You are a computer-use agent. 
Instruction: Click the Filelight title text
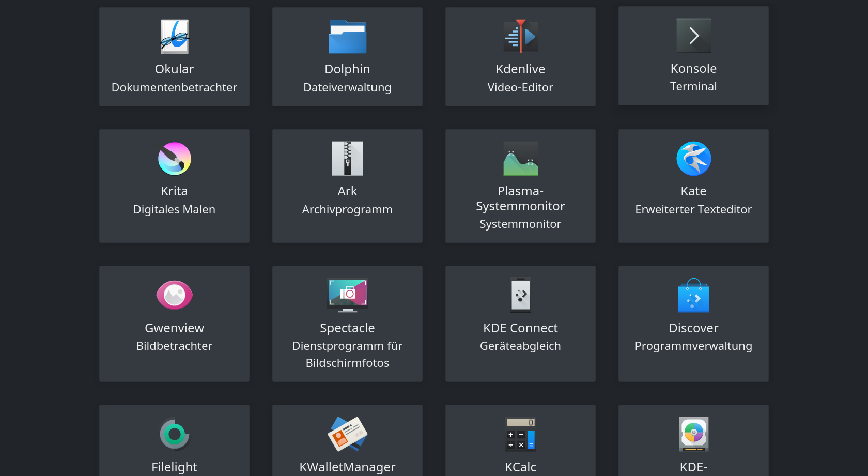[175, 467]
